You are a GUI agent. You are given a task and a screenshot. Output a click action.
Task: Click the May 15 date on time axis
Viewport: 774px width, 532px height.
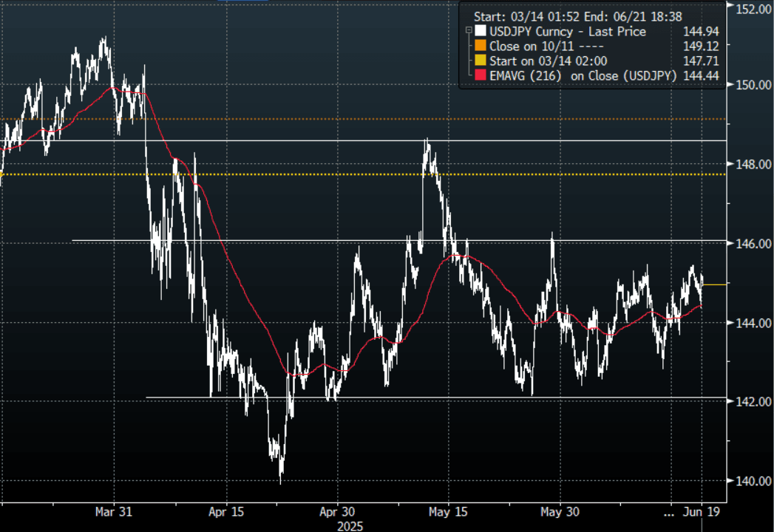click(449, 511)
